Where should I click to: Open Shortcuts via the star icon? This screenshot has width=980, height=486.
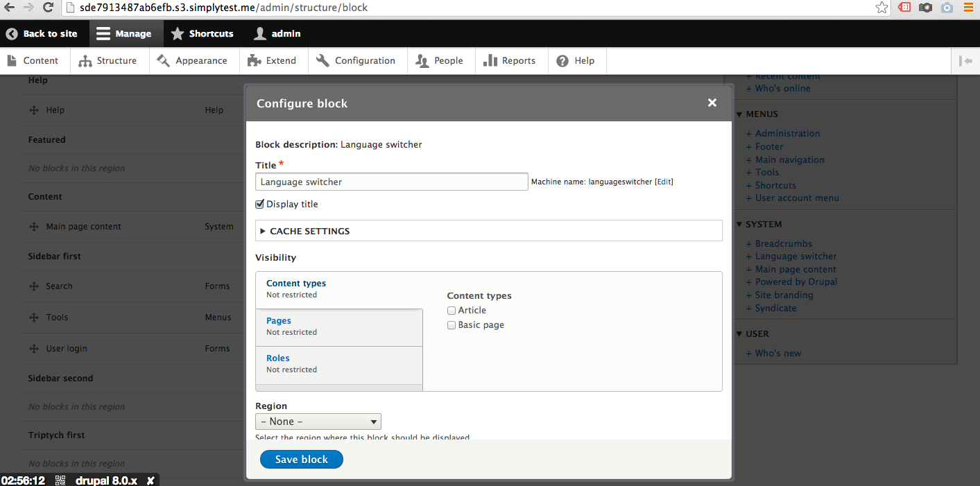coord(178,33)
